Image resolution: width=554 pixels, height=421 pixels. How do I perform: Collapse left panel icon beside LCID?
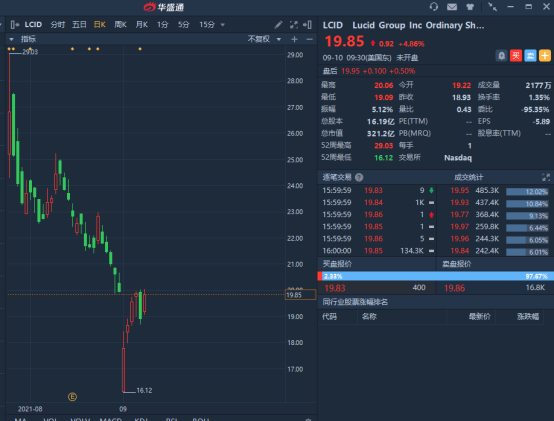(x=14, y=25)
